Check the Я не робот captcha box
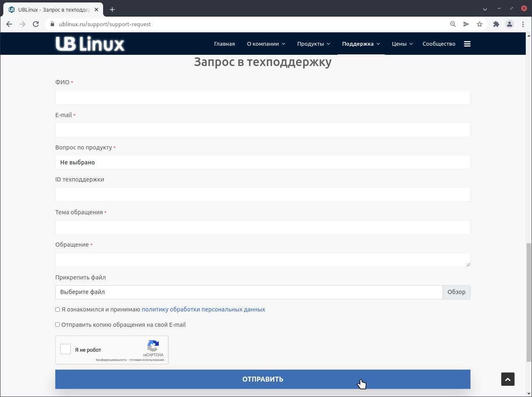Screen dimensions: 532x397 pyautogui.click(x=66, y=349)
